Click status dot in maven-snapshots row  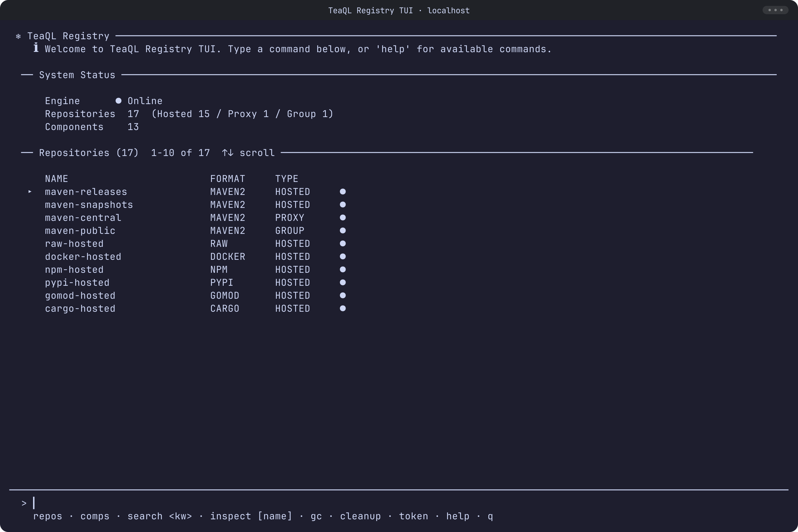[343, 205]
